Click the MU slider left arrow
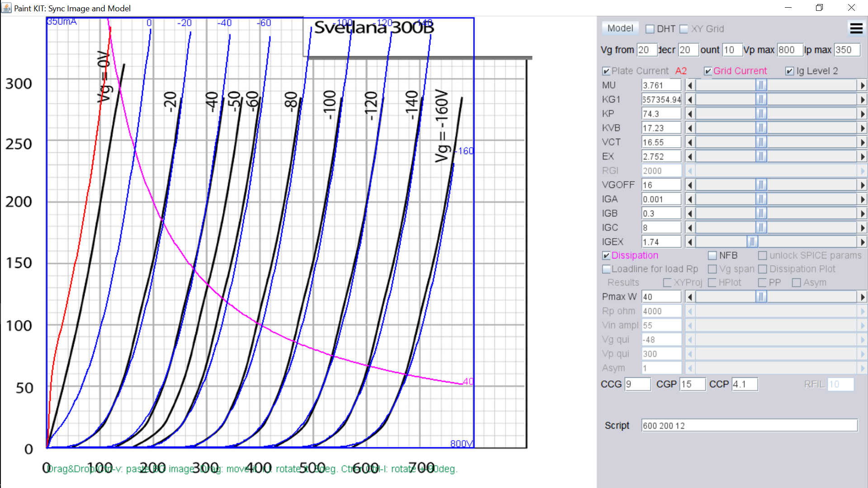This screenshot has width=868, height=488. (690, 85)
